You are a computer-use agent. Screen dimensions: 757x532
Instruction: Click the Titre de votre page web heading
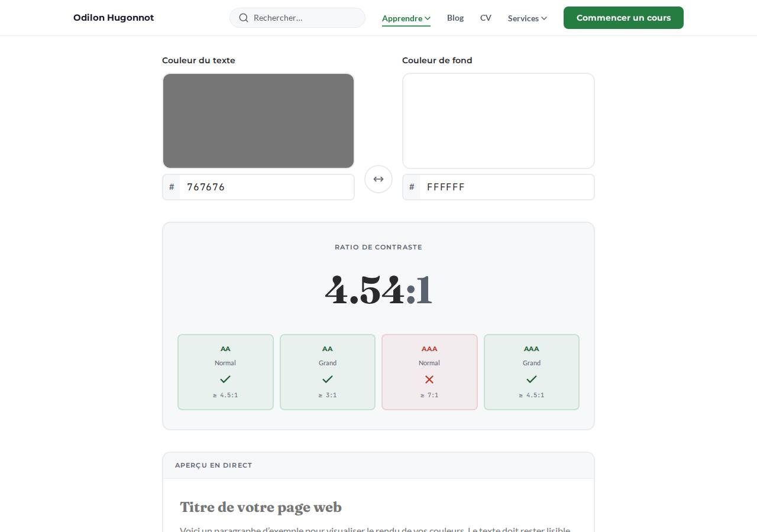261,507
